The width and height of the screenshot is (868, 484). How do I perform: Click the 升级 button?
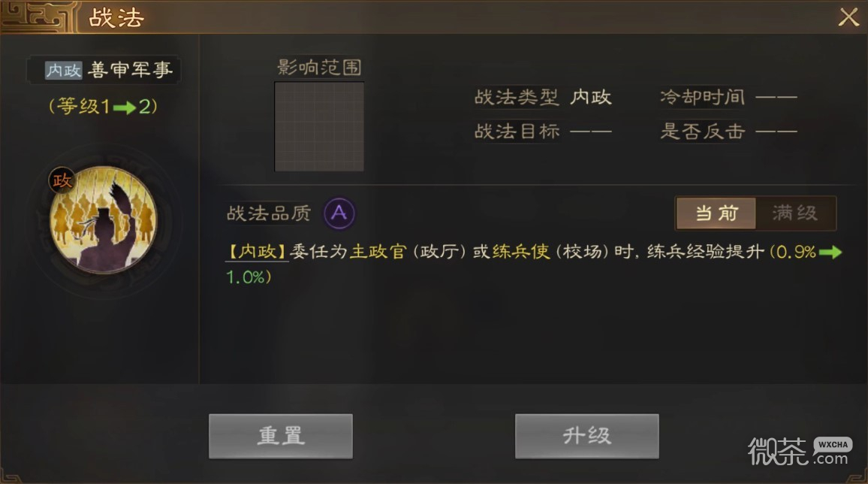(586, 436)
